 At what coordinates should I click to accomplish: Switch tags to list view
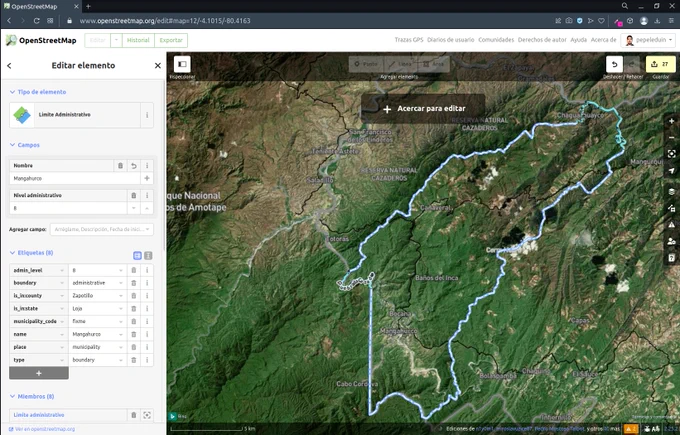click(137, 255)
